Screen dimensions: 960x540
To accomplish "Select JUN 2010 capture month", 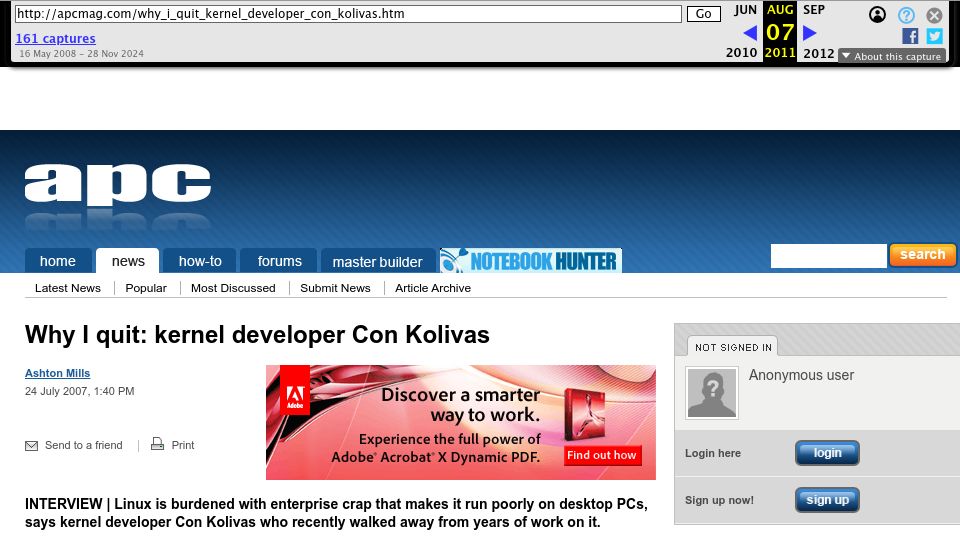I will pyautogui.click(x=742, y=31).
